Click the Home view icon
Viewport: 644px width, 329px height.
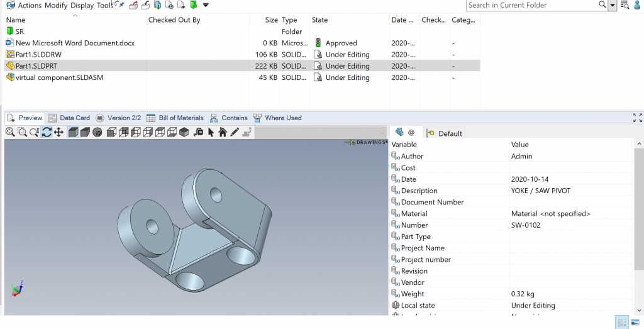(x=223, y=132)
